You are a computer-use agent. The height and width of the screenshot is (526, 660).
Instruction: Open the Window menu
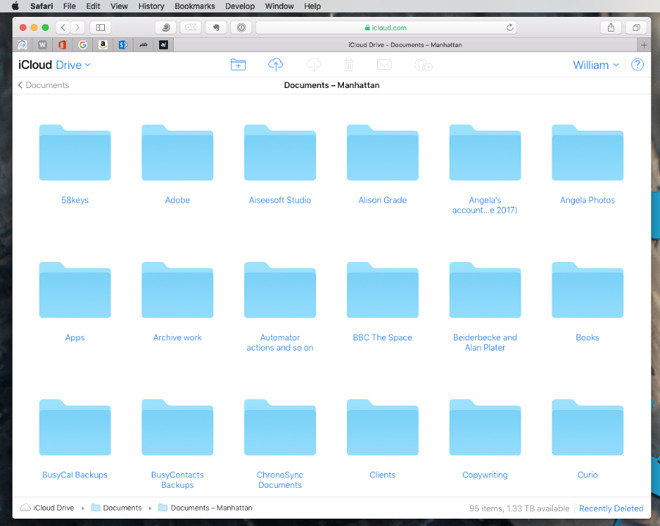pyautogui.click(x=279, y=6)
